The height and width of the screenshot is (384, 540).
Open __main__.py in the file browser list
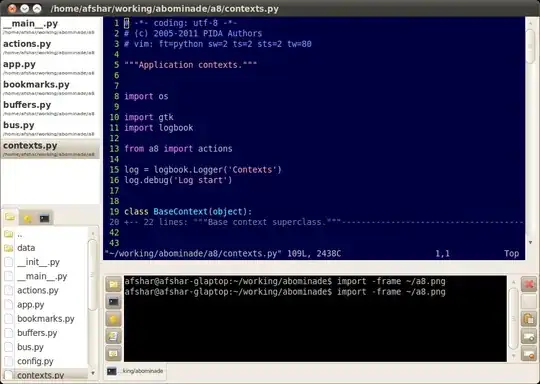pyautogui.click(x=45, y=276)
